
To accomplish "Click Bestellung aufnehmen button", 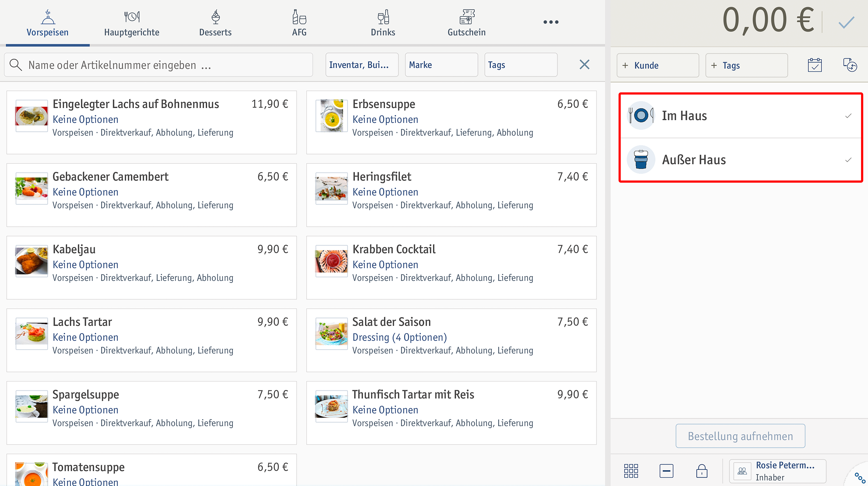I will pos(740,436).
